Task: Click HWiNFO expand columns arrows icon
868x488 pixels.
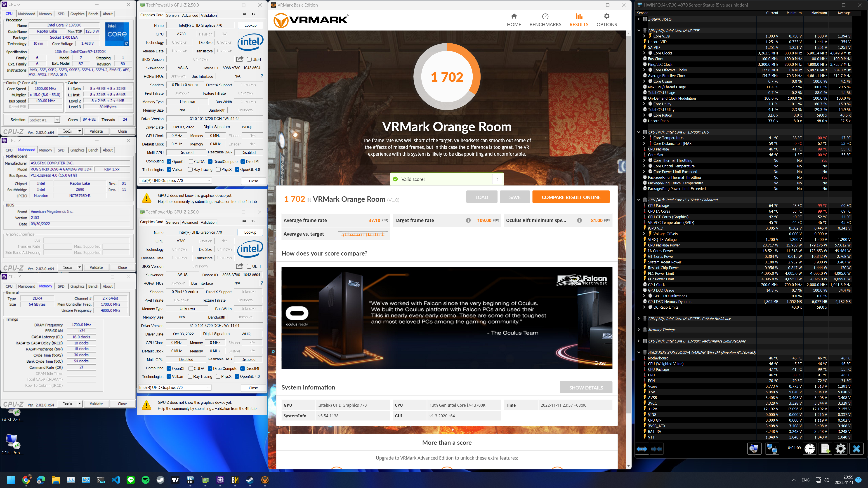Action: click(642, 449)
